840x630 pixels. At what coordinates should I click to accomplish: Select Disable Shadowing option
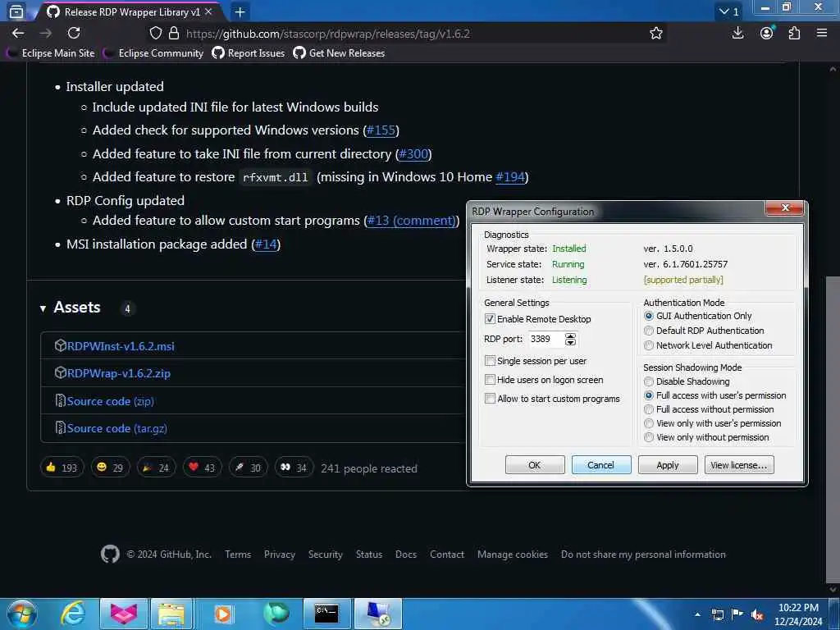649,381
